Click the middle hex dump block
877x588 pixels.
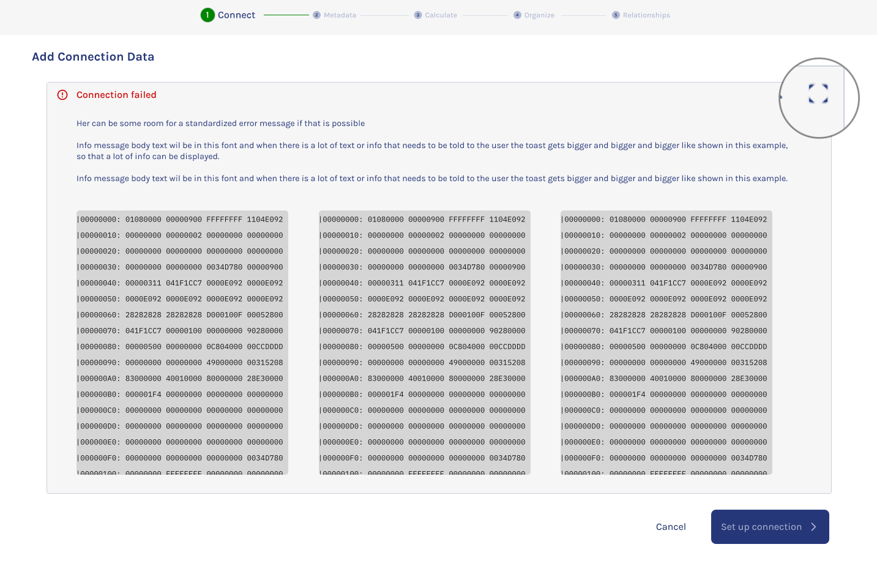[424, 343]
